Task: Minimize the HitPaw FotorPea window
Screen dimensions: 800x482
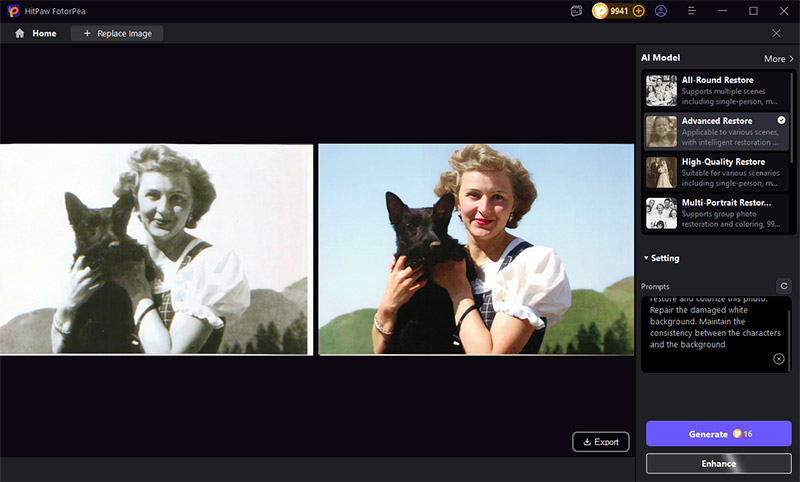Action: (x=722, y=11)
